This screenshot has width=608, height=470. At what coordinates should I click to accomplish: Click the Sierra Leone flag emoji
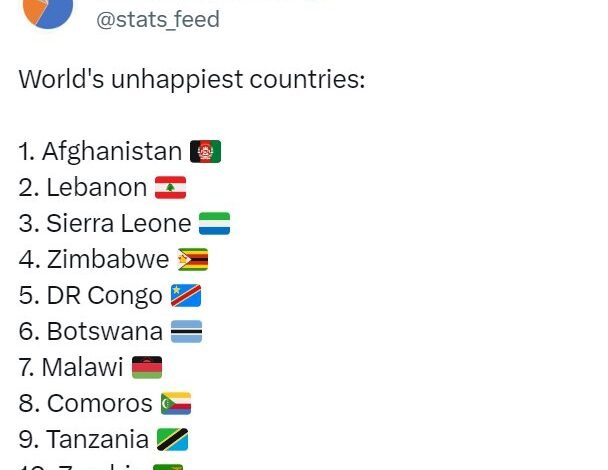pyautogui.click(x=214, y=223)
